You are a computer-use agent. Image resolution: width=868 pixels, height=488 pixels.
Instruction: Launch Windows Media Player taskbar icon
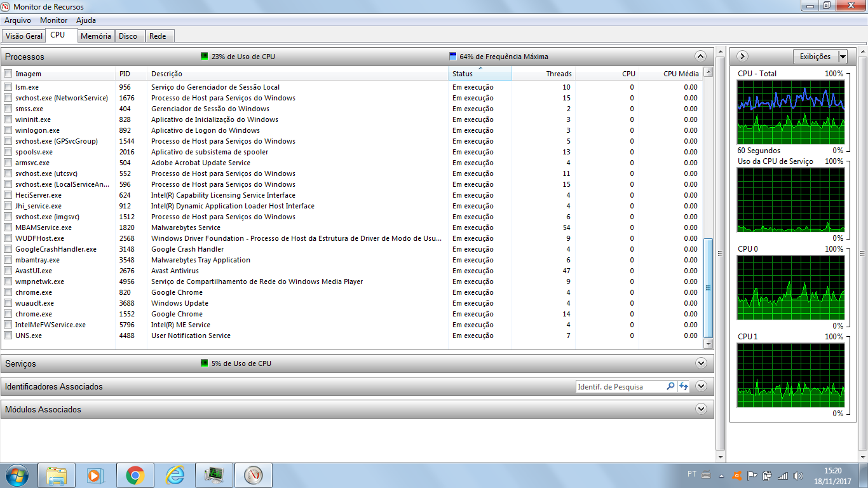click(x=96, y=475)
